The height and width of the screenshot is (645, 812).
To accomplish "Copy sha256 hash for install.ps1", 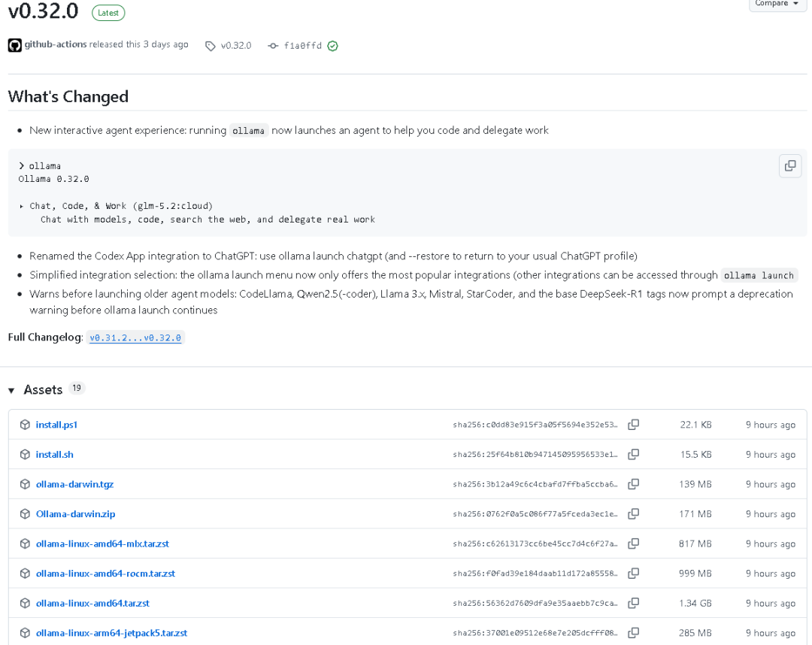I will point(633,425).
